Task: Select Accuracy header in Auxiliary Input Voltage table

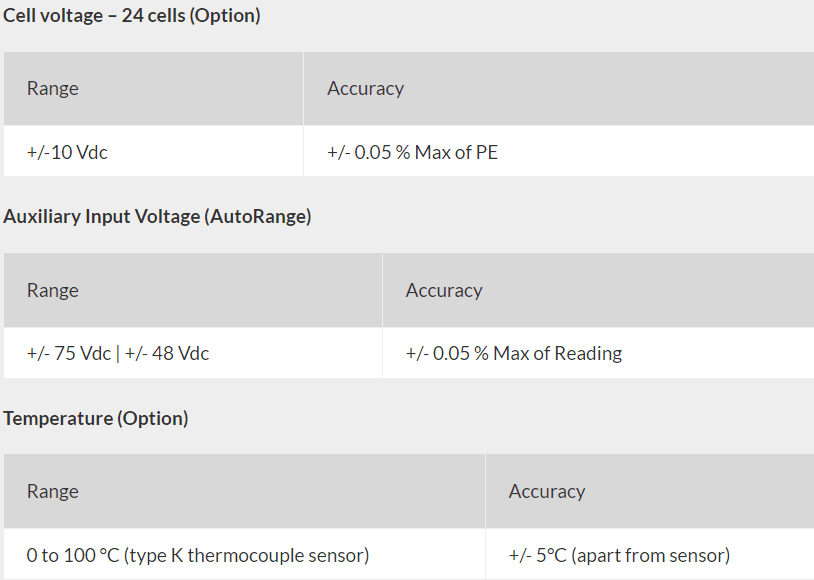Action: (599, 290)
